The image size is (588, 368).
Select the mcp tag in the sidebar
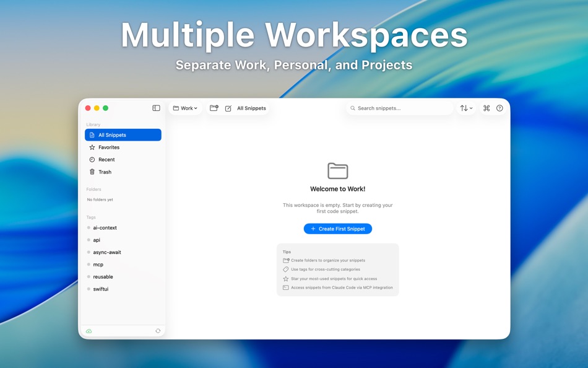pos(98,264)
